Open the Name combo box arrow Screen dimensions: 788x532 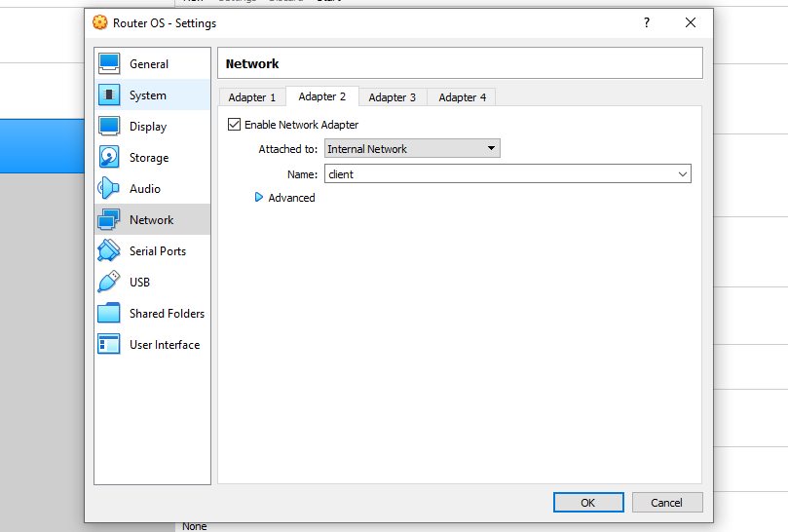(683, 174)
